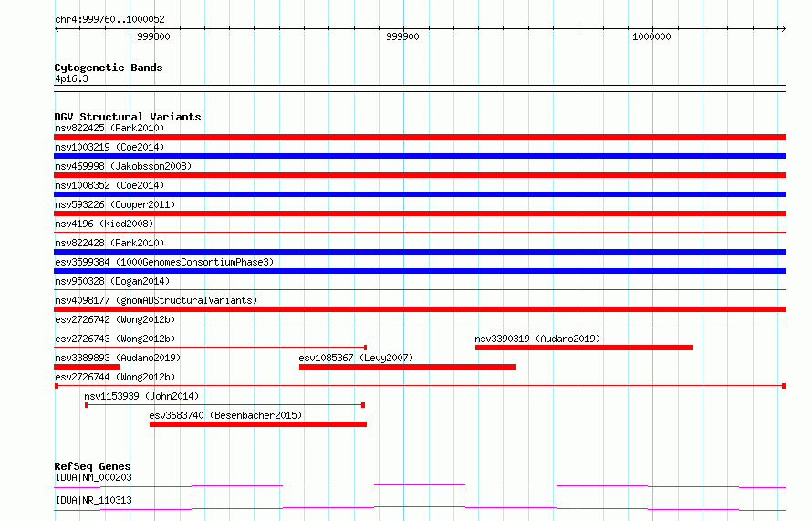The width and height of the screenshot is (812, 521).
Task: Click the Cytogenetic Bands track heading
Action: pyautogui.click(x=109, y=68)
